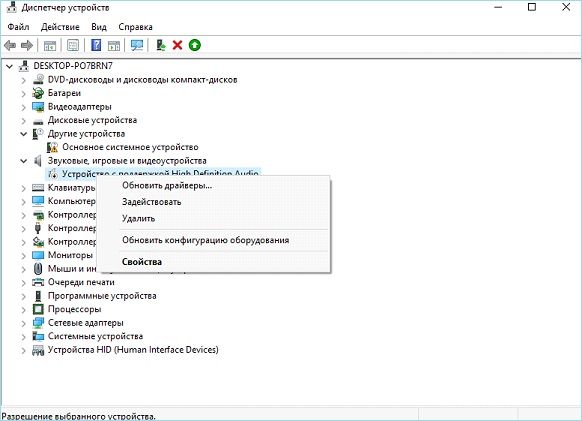Expand the DVD-дисководы category chevron

coord(23,80)
